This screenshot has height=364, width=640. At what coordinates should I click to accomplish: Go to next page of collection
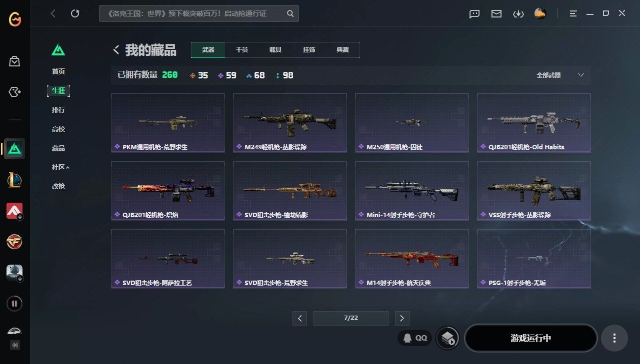click(402, 318)
